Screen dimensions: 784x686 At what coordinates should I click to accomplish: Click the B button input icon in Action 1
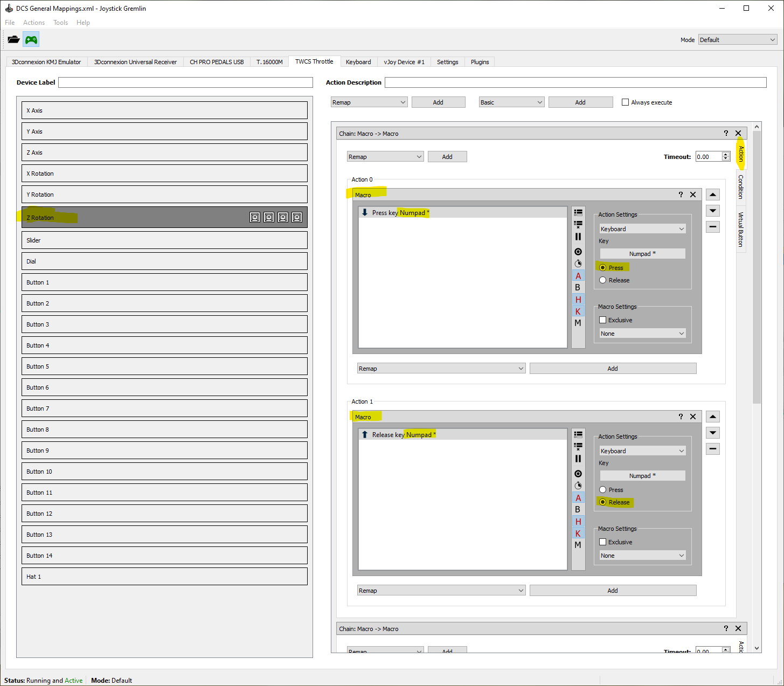pos(578,509)
